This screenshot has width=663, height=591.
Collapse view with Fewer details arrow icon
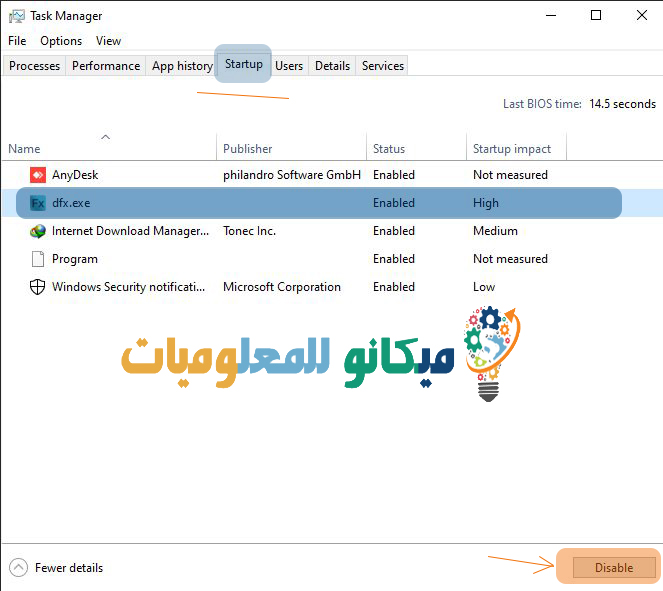click(x=17, y=568)
